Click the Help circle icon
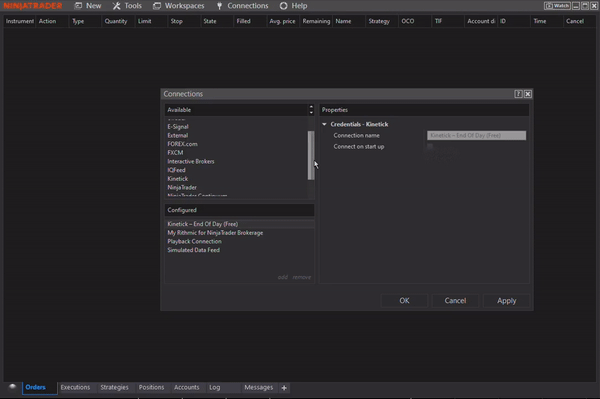 pyautogui.click(x=284, y=6)
